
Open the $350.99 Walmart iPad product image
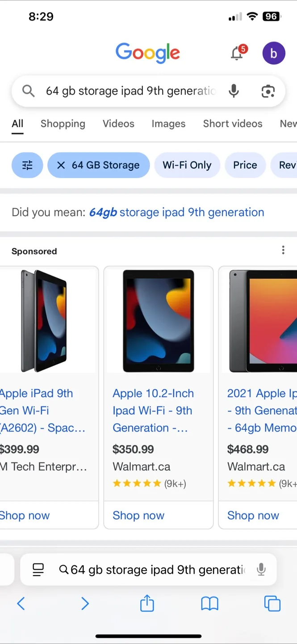pos(159,320)
